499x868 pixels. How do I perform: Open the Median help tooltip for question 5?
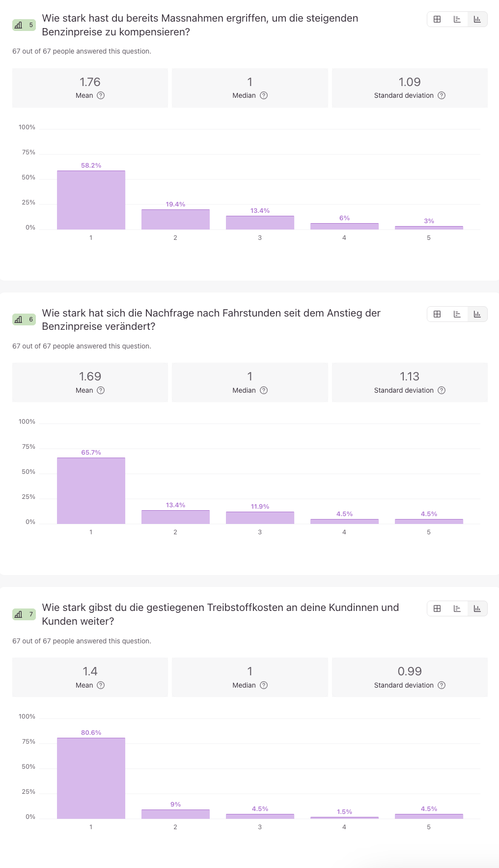[264, 96]
